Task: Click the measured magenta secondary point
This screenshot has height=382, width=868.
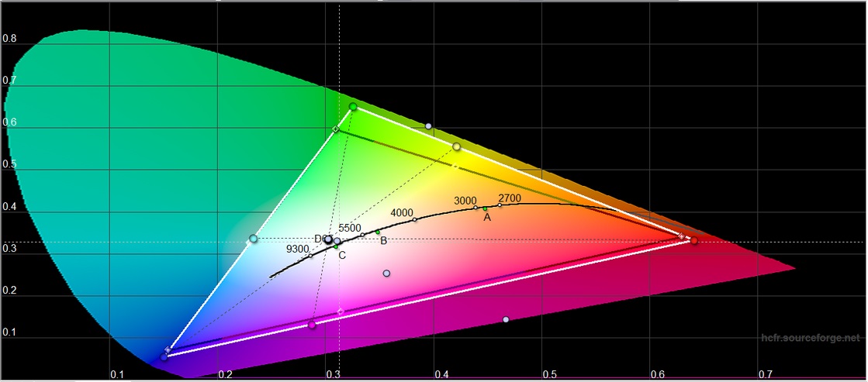Action: pos(313,325)
